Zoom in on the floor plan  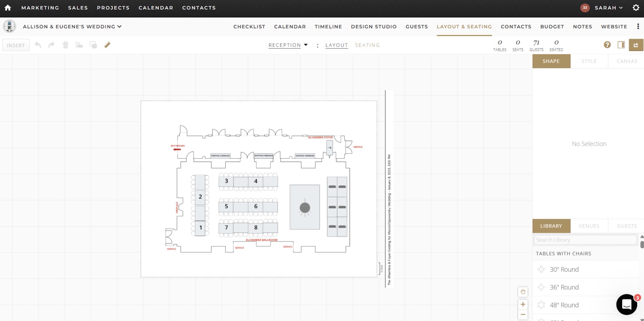[x=523, y=304]
